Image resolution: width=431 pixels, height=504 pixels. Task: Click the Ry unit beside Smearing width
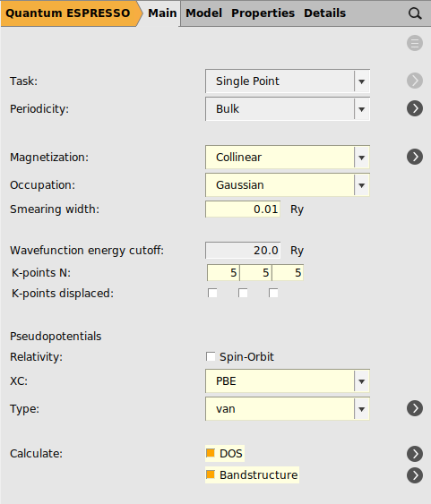(x=297, y=209)
